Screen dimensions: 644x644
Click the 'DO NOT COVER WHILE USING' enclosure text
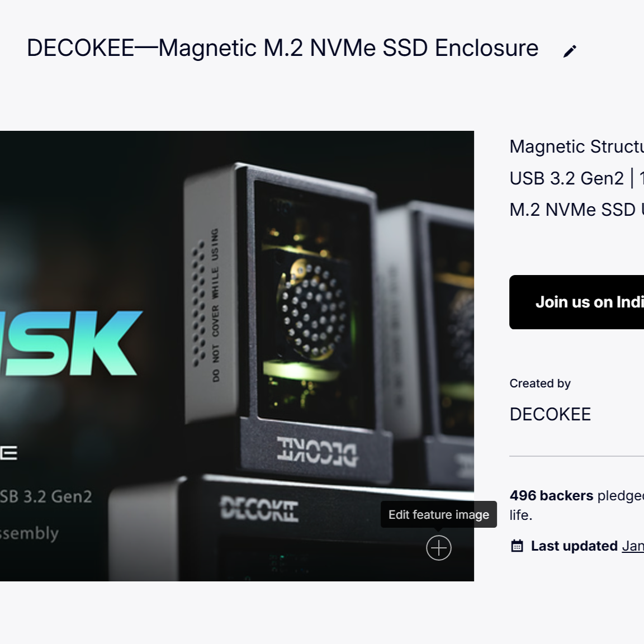pos(215,305)
